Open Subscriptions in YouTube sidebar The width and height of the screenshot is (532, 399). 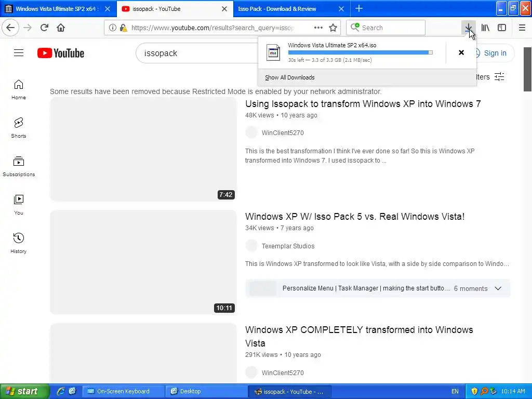point(19,166)
